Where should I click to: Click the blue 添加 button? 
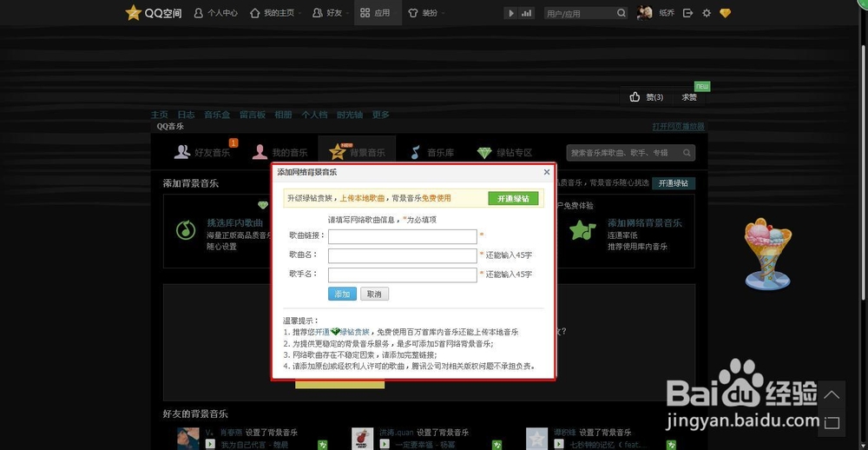pyautogui.click(x=342, y=294)
